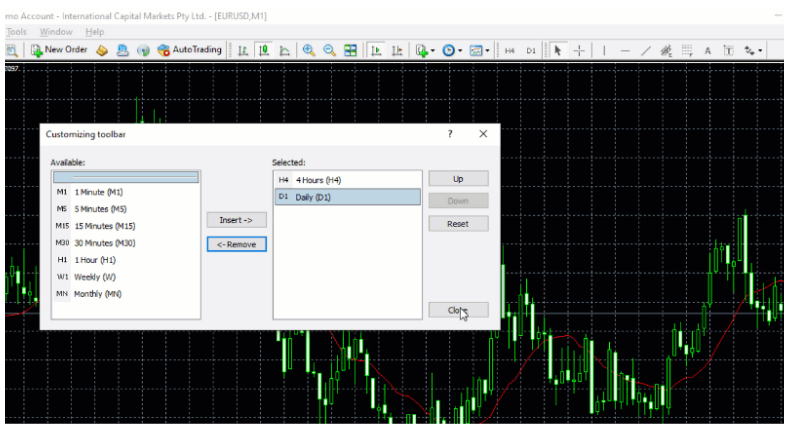Click the zoom out magnifier icon
This screenshot has width=794, height=434.
(329, 50)
